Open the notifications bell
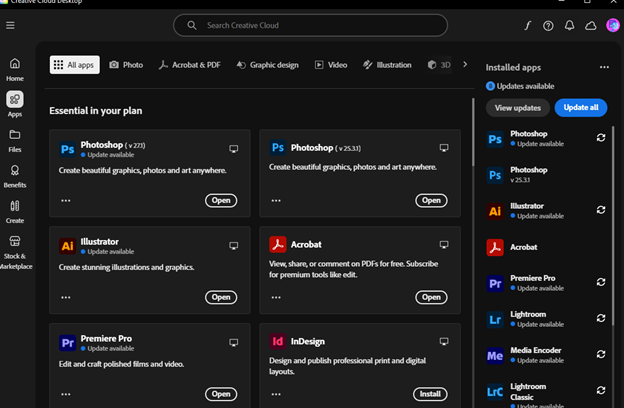 pyautogui.click(x=569, y=25)
